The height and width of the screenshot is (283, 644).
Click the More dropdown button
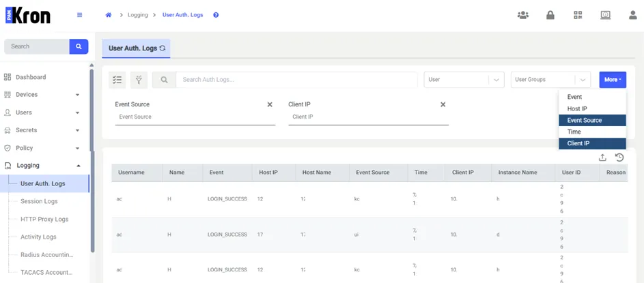(x=613, y=80)
